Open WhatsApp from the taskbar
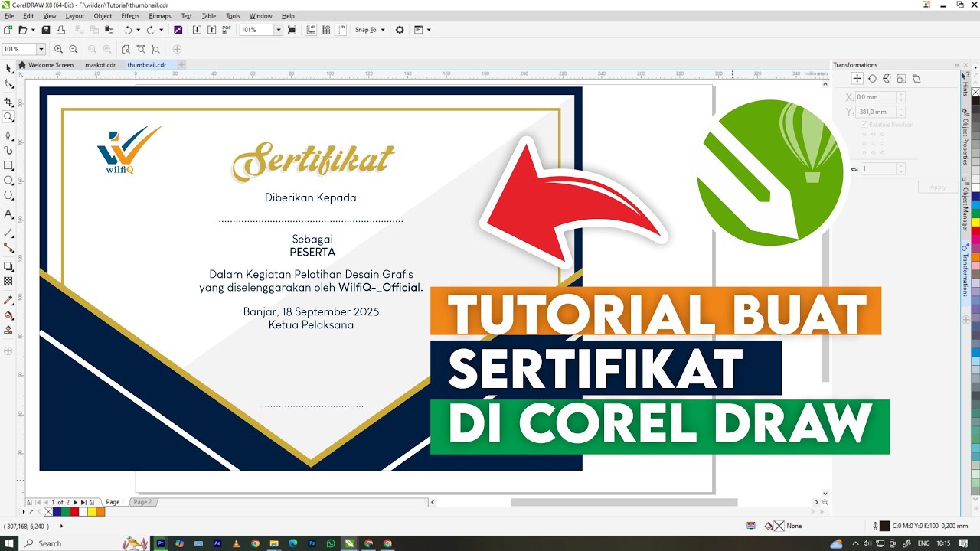Viewport: 980px width, 551px height. coord(331,543)
